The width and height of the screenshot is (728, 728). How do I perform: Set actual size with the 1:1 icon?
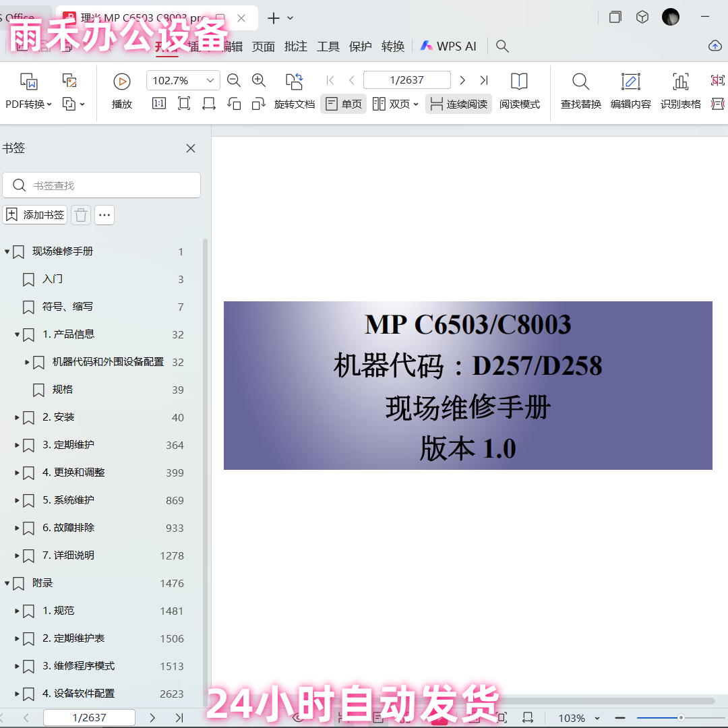pyautogui.click(x=159, y=104)
